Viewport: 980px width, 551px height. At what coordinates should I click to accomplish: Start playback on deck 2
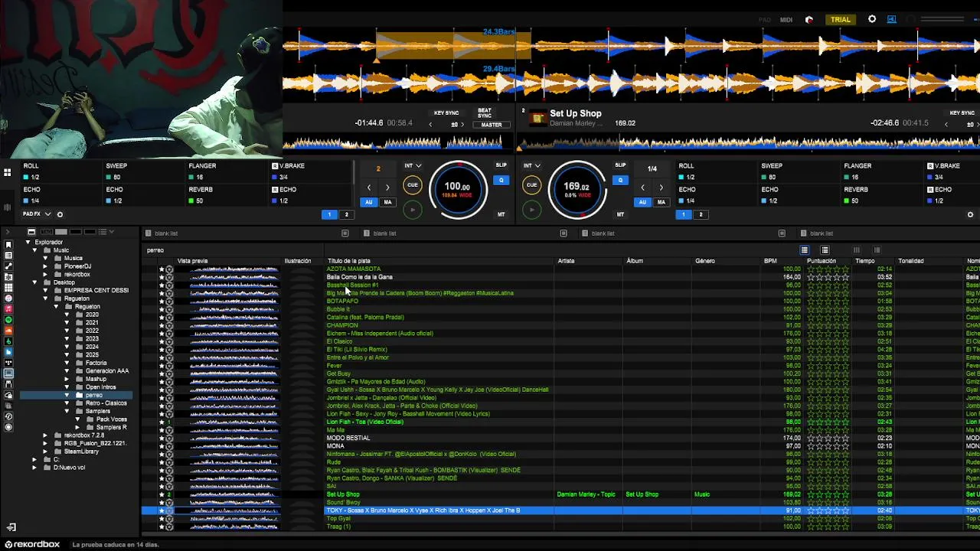pyautogui.click(x=531, y=209)
